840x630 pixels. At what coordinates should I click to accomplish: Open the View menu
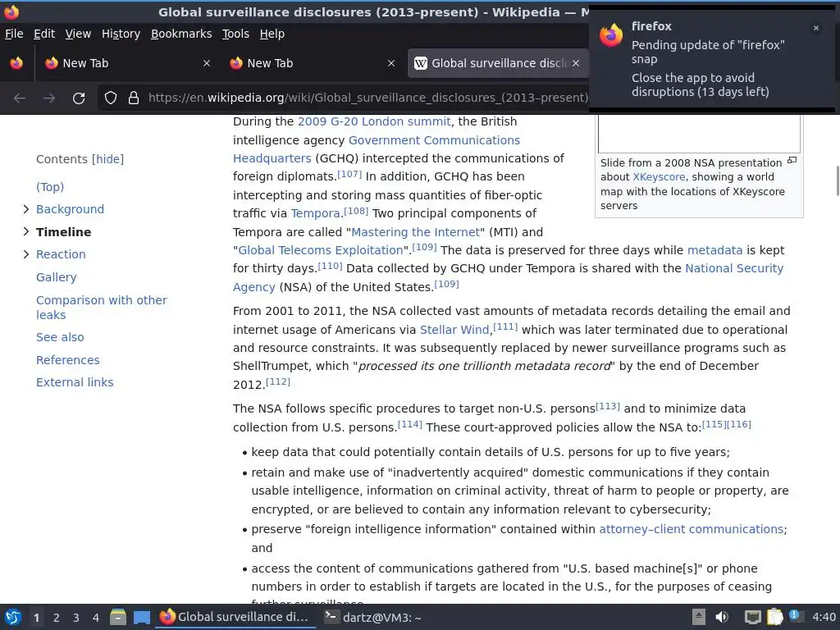coord(78,34)
